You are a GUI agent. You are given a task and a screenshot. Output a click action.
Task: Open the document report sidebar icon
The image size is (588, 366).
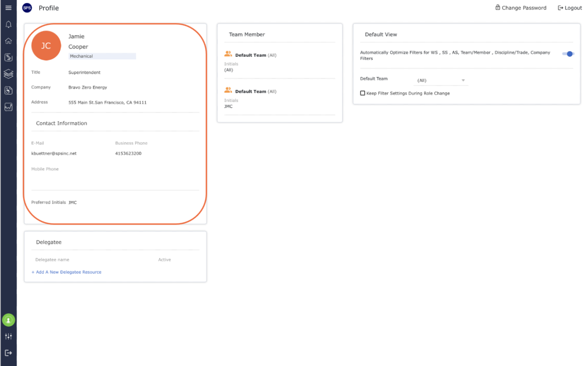coord(8,90)
